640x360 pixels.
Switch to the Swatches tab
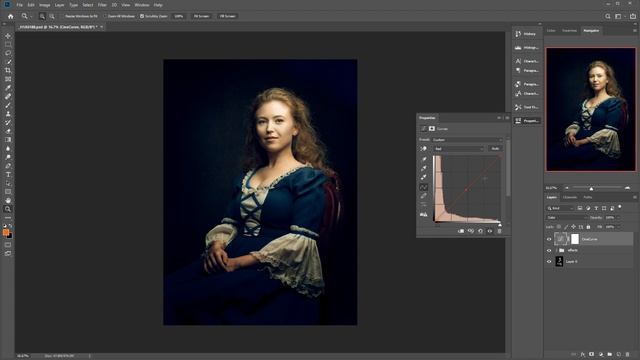point(569,31)
